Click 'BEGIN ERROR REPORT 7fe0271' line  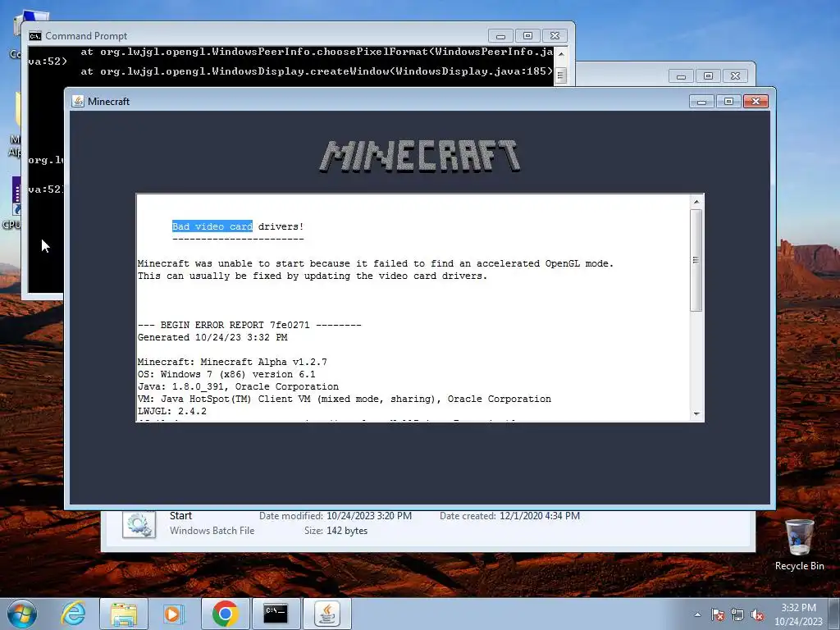point(249,325)
